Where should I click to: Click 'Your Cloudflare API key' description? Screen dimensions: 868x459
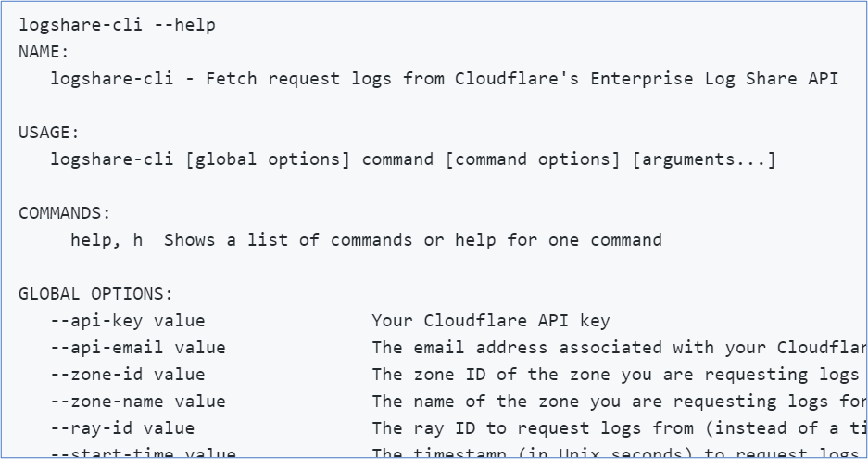pos(490,321)
